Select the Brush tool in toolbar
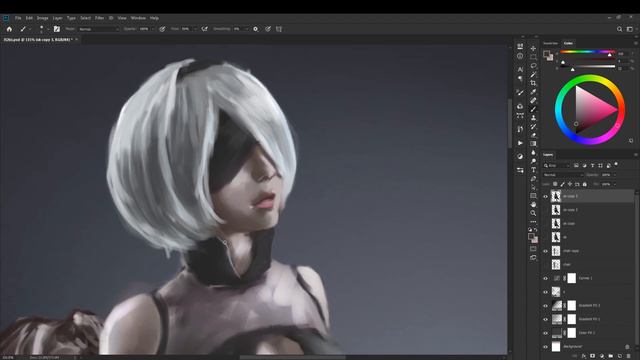 point(533,109)
